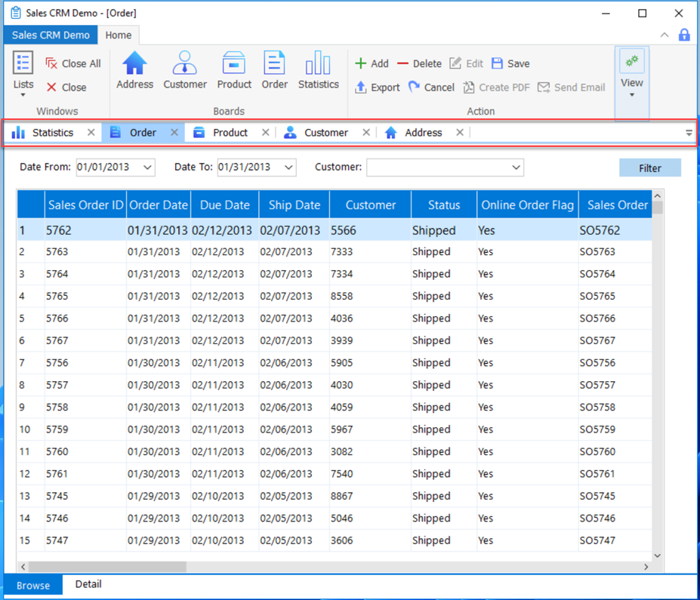
Task: Collapse the ribbon with the chevron
Action: coord(664,35)
